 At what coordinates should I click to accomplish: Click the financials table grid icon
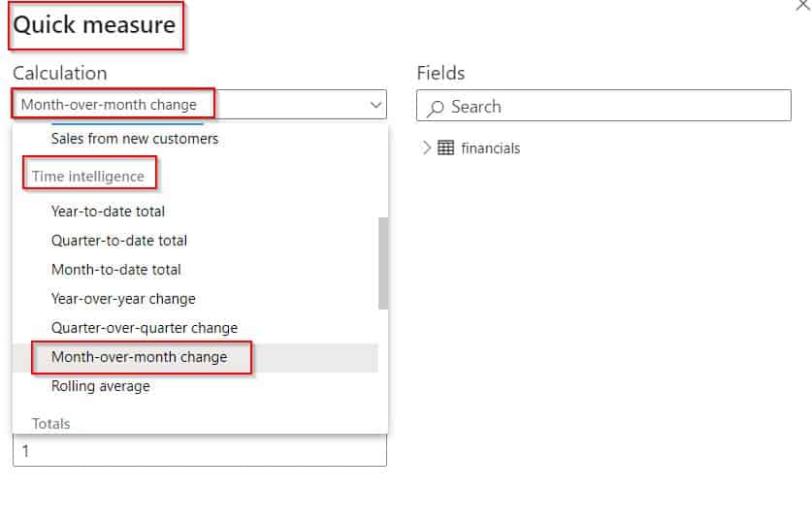tap(446, 148)
